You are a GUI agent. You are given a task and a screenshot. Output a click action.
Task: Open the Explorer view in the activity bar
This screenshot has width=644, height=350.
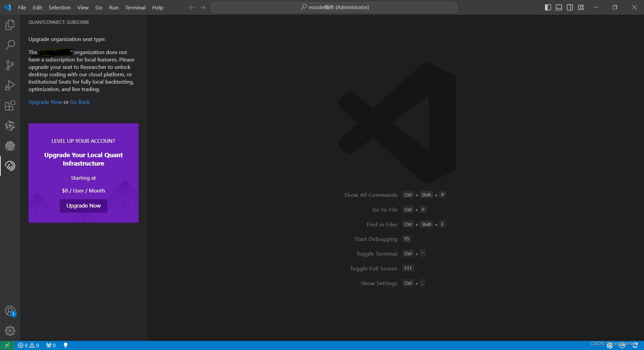click(10, 25)
